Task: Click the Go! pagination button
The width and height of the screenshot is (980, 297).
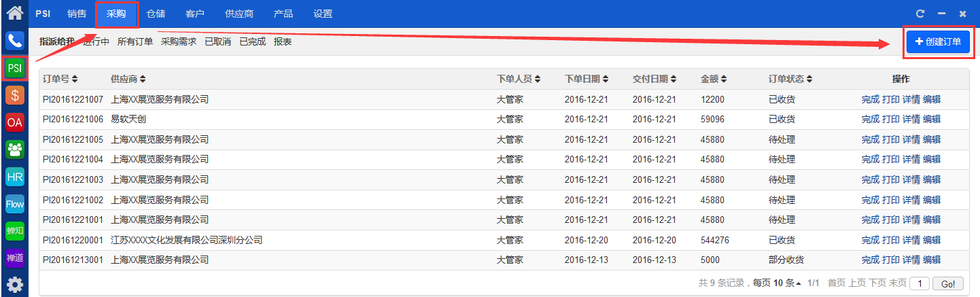Action: tap(948, 283)
